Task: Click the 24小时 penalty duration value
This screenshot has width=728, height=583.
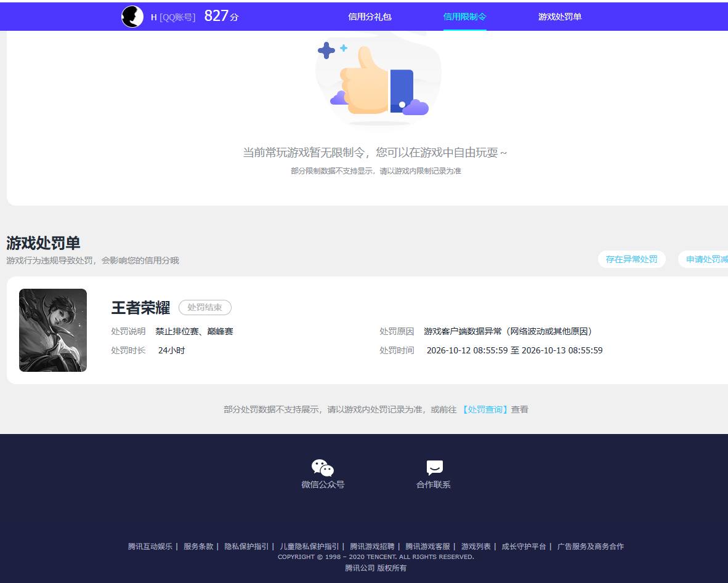Action: pos(171,350)
